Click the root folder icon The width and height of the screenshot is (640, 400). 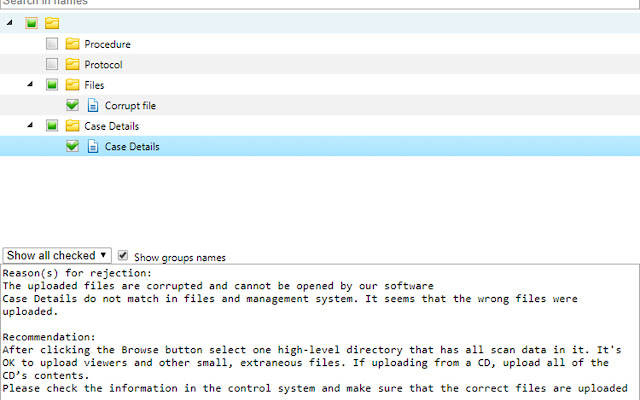[52, 23]
